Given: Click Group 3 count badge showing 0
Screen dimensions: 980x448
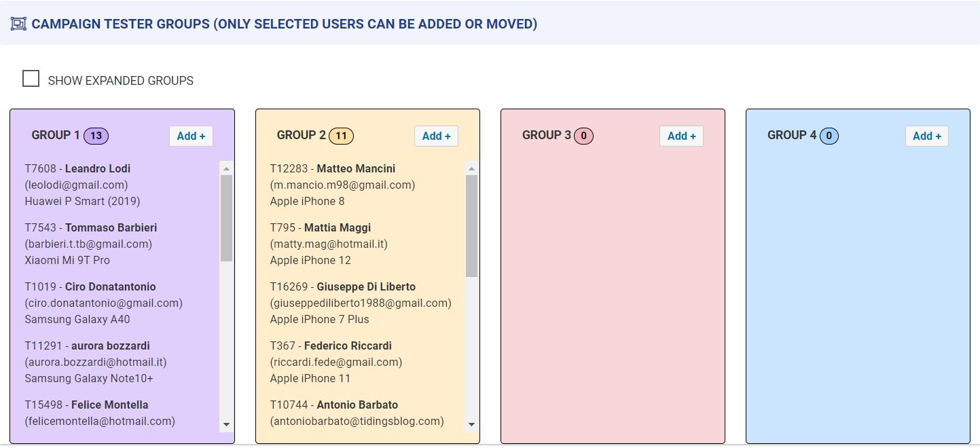Looking at the screenshot, I should tap(583, 136).
